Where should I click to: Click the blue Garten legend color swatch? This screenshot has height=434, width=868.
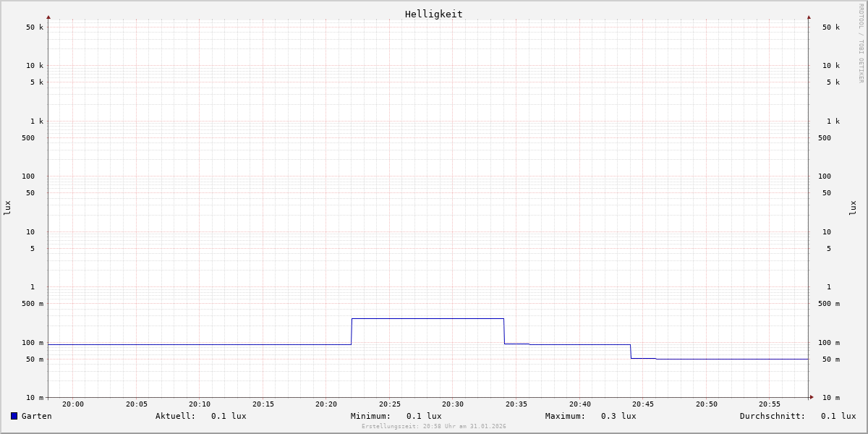pyautogui.click(x=14, y=416)
